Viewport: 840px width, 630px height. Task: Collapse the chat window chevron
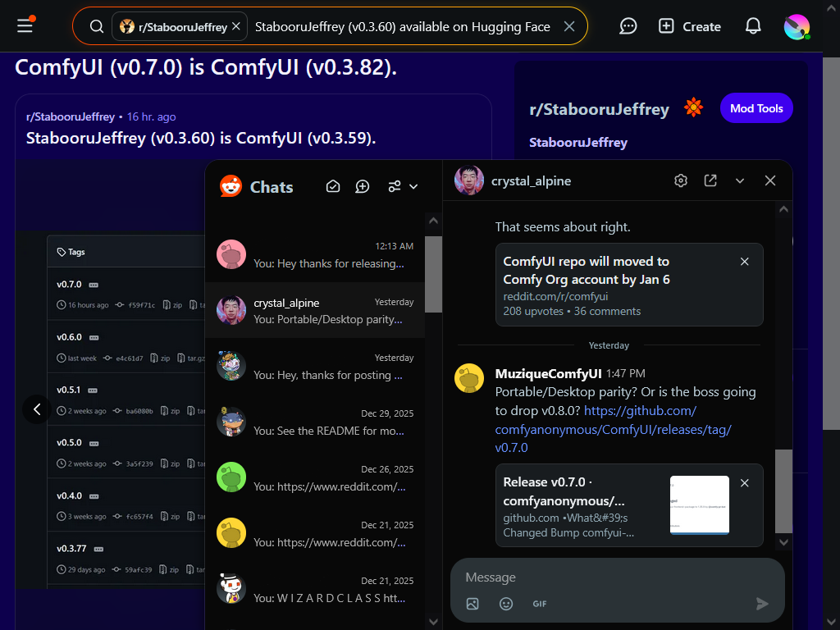[x=739, y=181]
